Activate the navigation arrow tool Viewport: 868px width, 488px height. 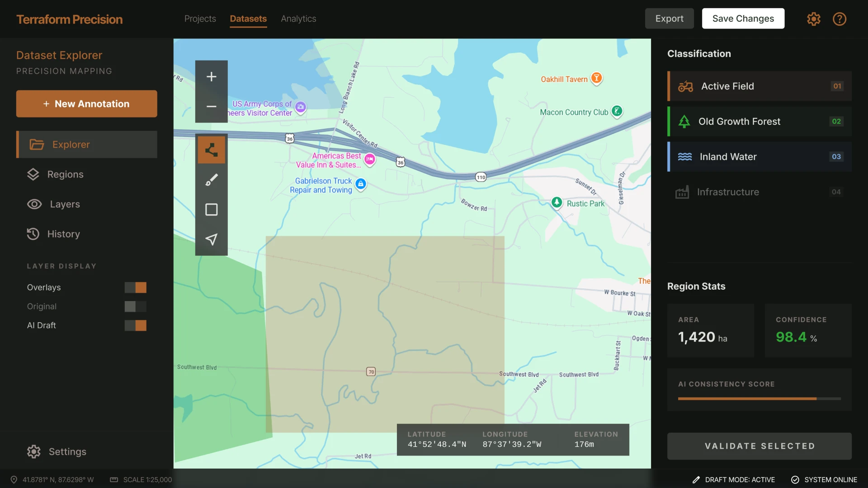tap(211, 239)
